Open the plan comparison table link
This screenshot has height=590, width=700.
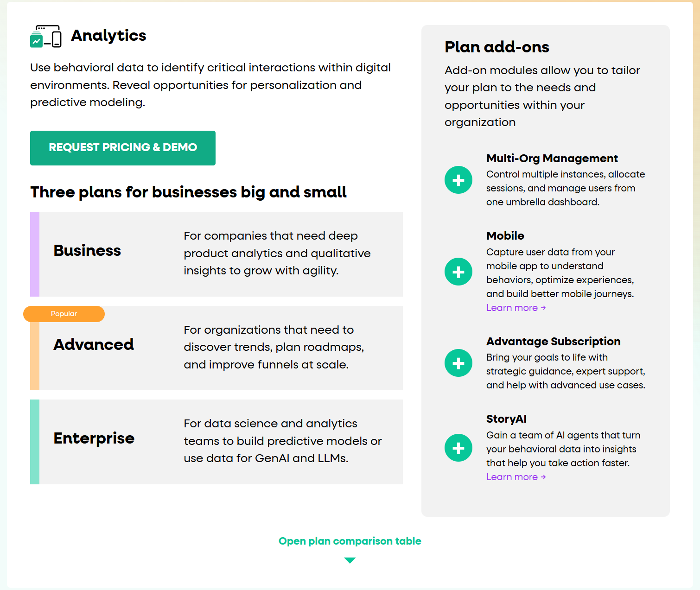point(350,541)
